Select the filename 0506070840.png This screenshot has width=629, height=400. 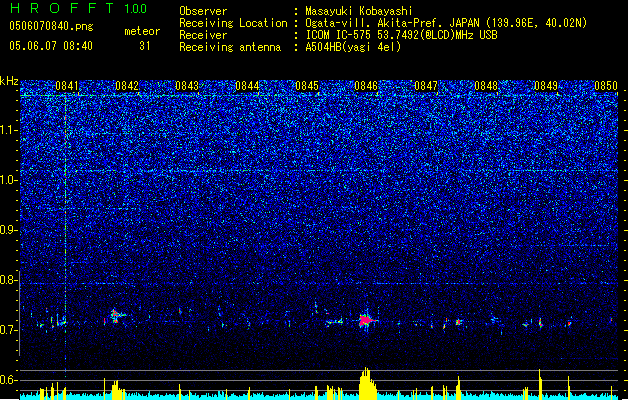[x=51, y=26]
